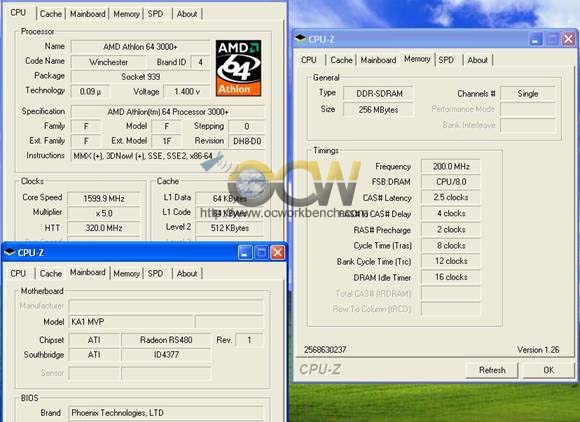Click the CAS# Latency value '2.5 clocks'
Viewport: 580px width, 422px height.
(x=451, y=198)
